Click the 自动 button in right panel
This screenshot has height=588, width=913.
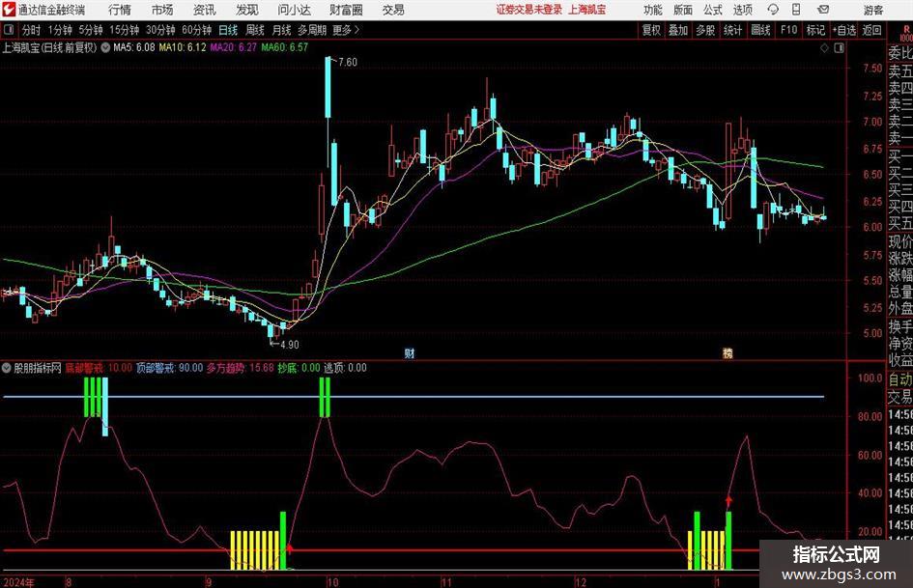pyautogui.click(x=900, y=379)
